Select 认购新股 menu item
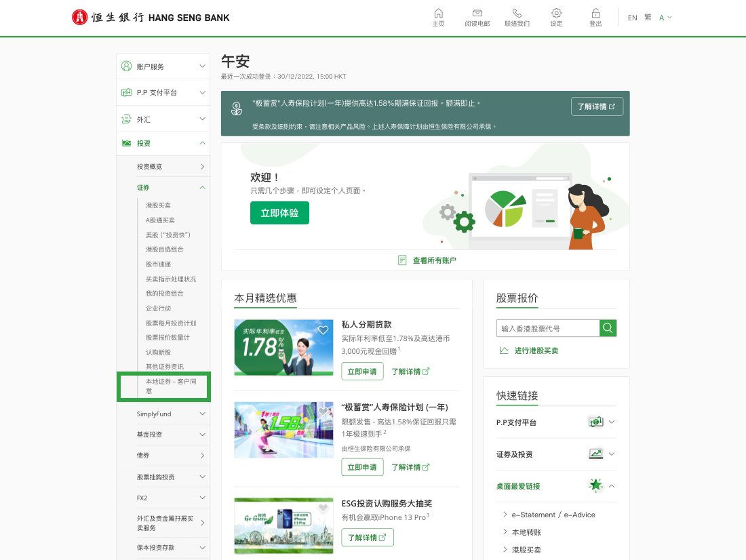Viewport: 746px width, 560px height. point(158,352)
